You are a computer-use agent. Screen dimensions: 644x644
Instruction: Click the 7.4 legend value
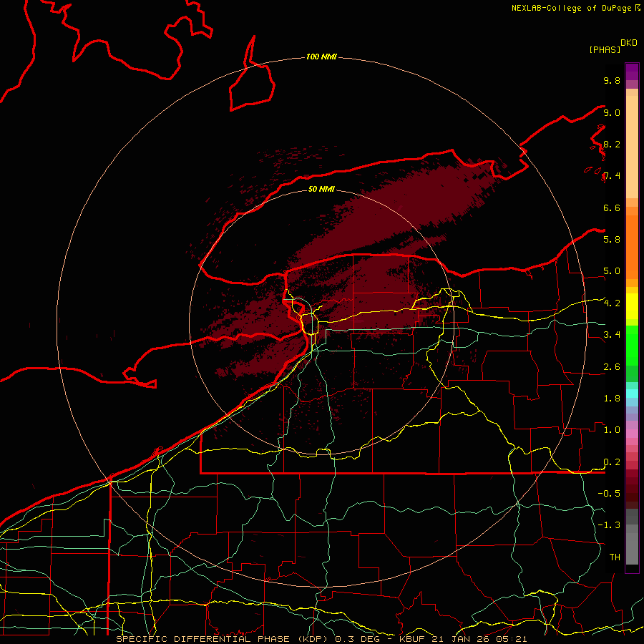612,176
